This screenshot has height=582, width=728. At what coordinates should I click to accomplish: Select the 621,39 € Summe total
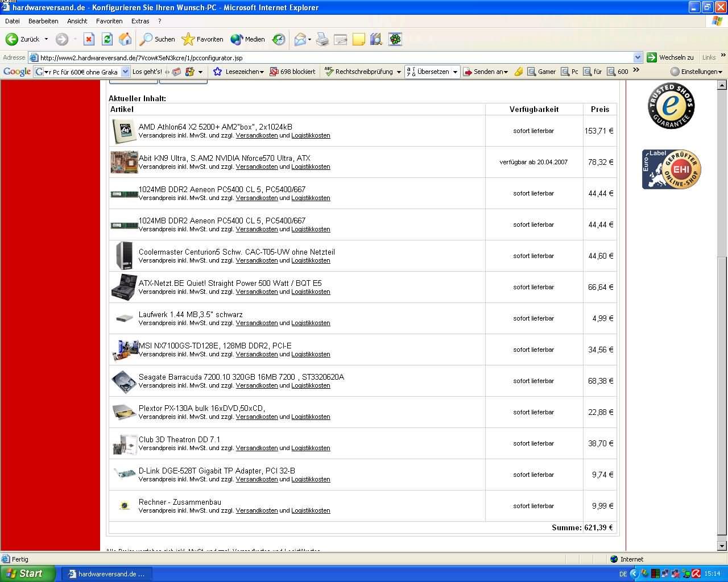pos(599,527)
